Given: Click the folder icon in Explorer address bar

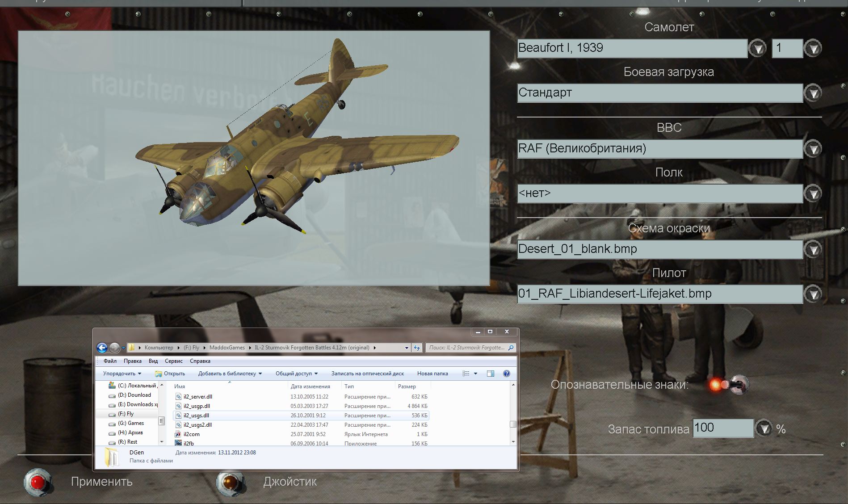Looking at the screenshot, I should click(131, 348).
